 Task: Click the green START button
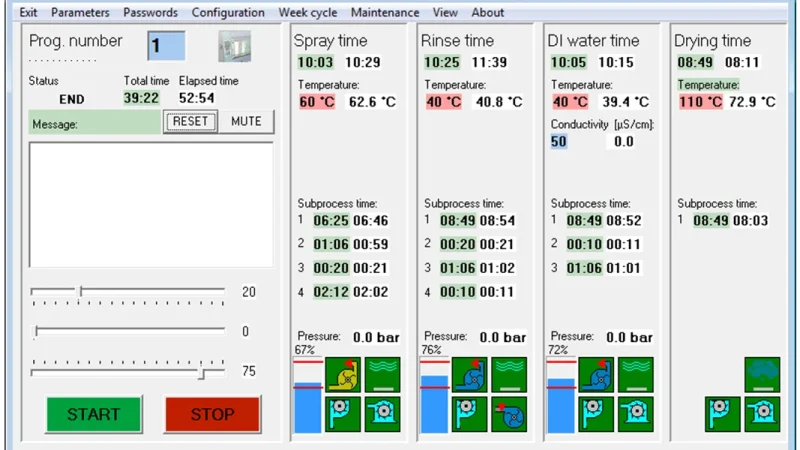tap(93, 414)
